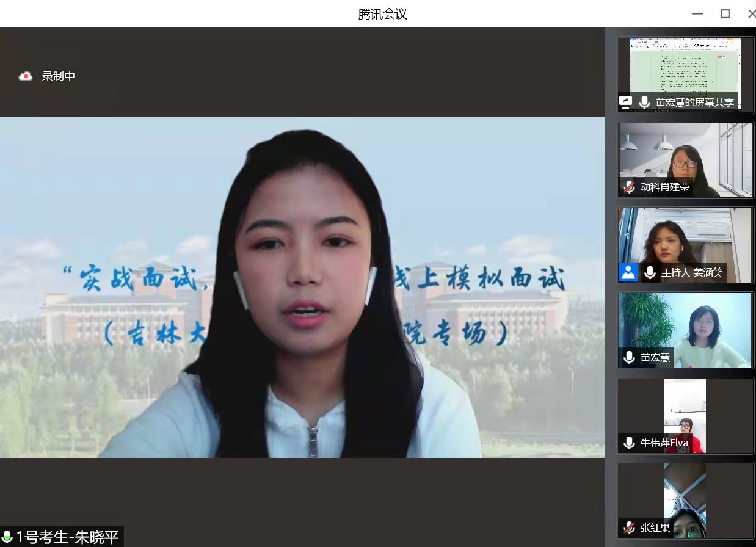Minimize the 腾讯会议 meeting window
The width and height of the screenshot is (756, 547).
pos(697,13)
